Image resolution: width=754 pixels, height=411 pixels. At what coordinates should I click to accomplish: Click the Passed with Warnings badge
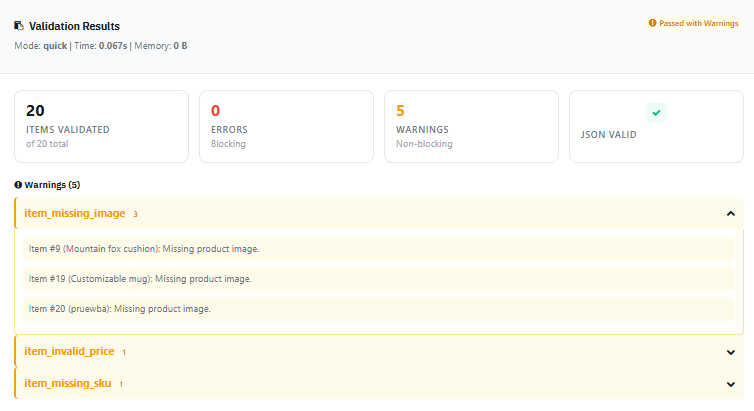(x=693, y=23)
